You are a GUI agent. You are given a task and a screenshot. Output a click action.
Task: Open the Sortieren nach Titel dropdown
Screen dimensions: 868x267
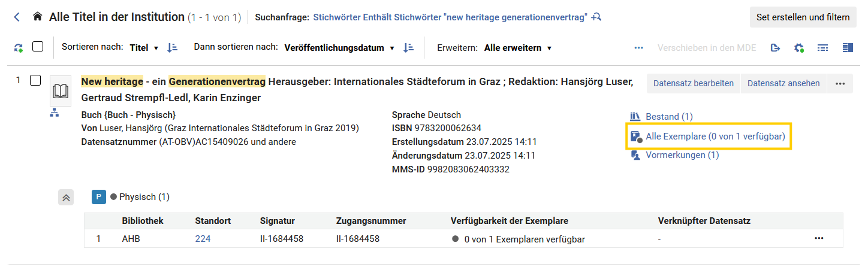coord(144,48)
